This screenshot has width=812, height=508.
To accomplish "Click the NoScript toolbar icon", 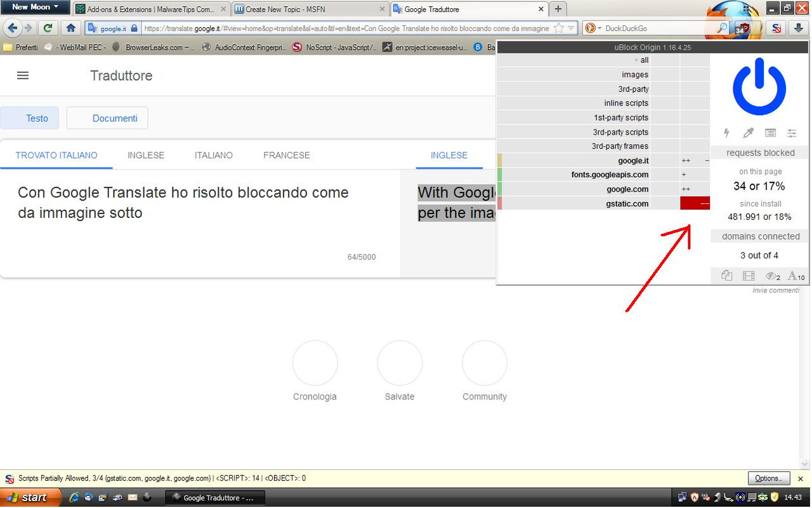I will pos(776,28).
